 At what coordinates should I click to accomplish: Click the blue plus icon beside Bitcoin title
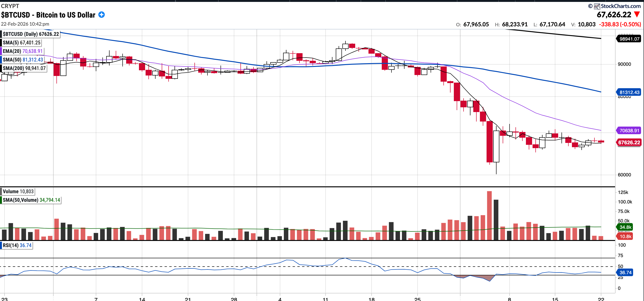click(x=101, y=15)
